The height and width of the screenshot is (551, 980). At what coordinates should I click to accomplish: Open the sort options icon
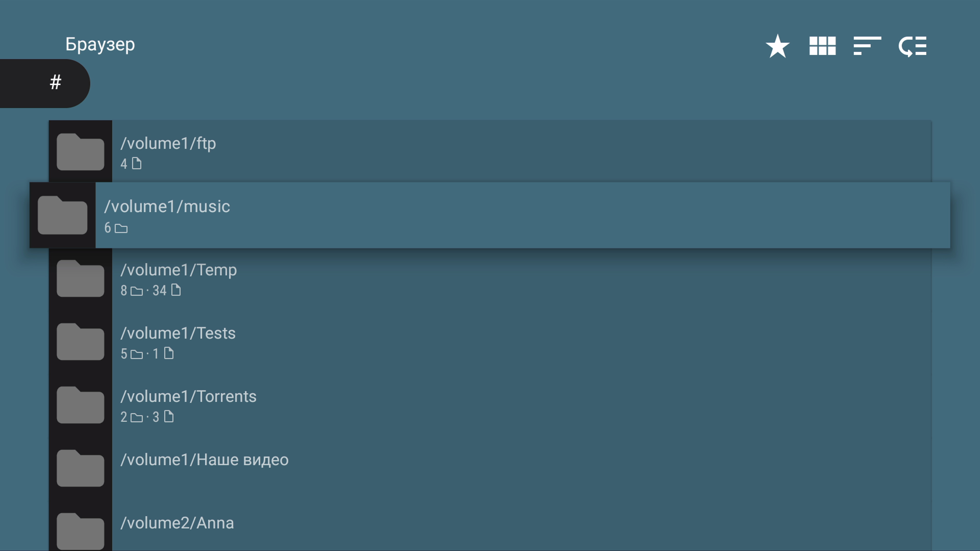point(867,46)
